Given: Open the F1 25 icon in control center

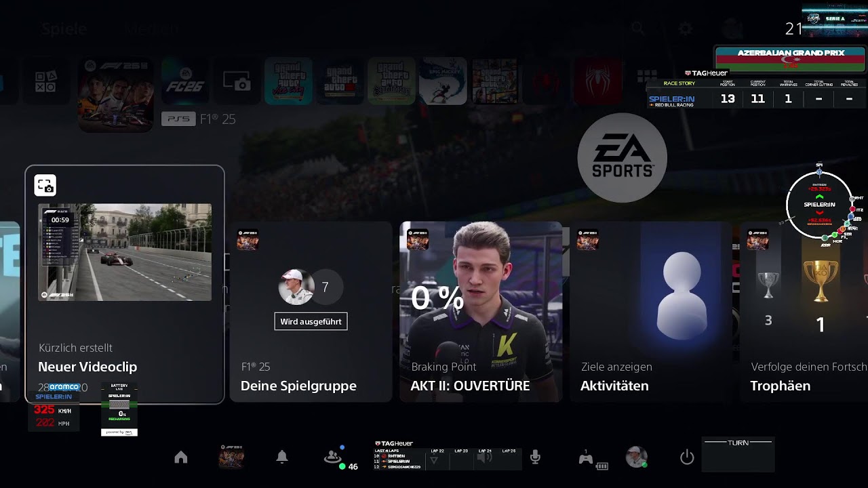Looking at the screenshot, I should [x=231, y=457].
